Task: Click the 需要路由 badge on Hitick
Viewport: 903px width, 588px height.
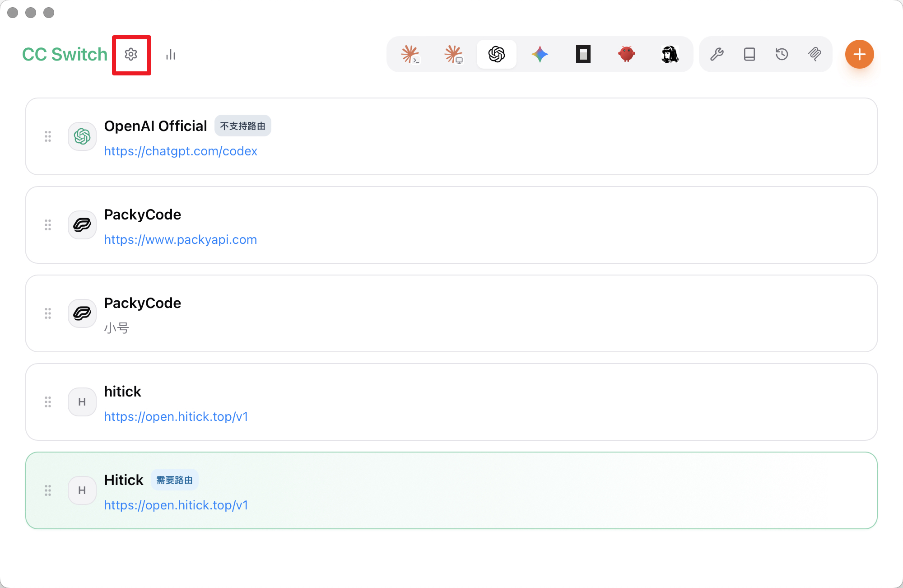Action: pyautogui.click(x=174, y=480)
